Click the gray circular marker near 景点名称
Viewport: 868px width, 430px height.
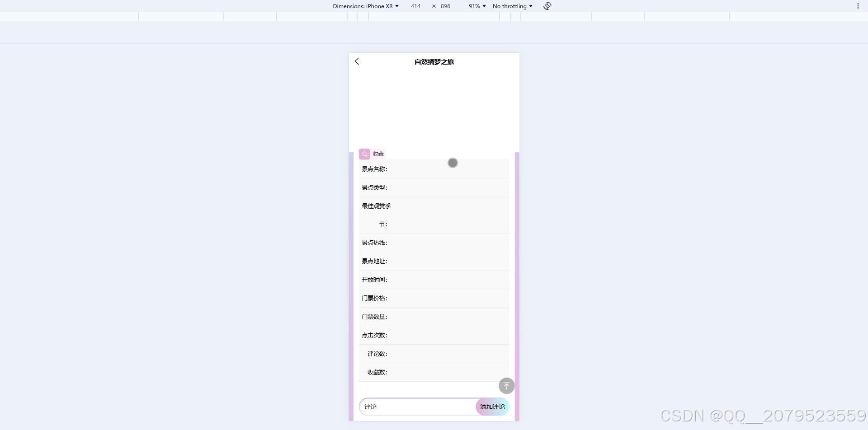point(453,163)
